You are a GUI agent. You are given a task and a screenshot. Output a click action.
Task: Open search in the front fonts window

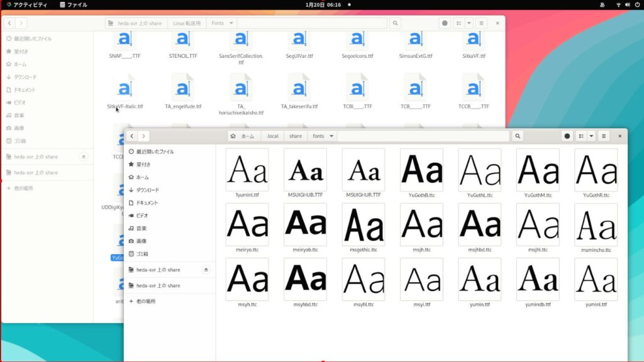(518, 136)
